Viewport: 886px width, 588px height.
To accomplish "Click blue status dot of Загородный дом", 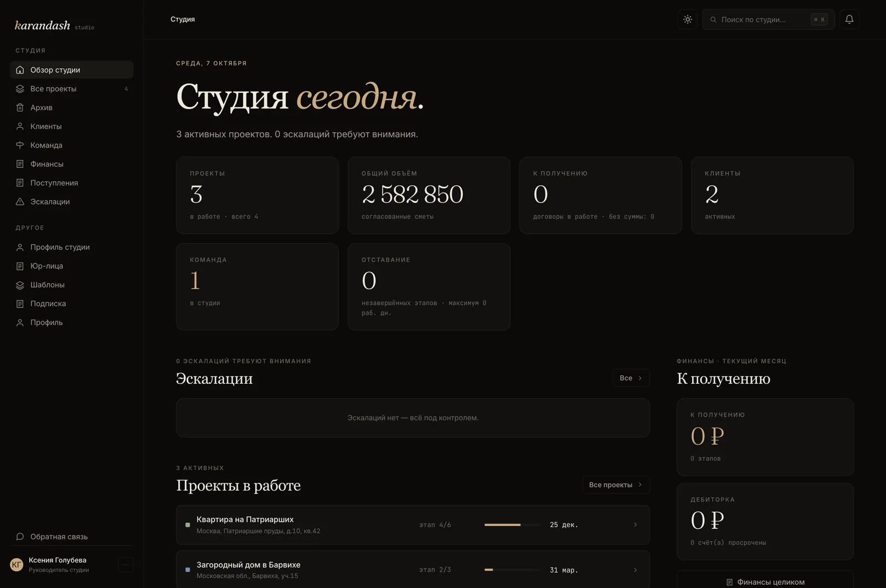I will click(x=188, y=570).
